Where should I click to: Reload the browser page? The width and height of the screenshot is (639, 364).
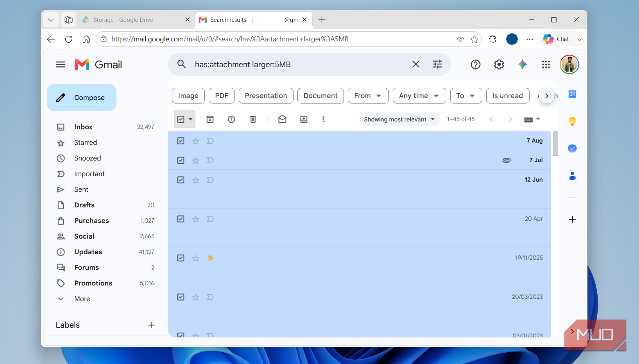(68, 39)
